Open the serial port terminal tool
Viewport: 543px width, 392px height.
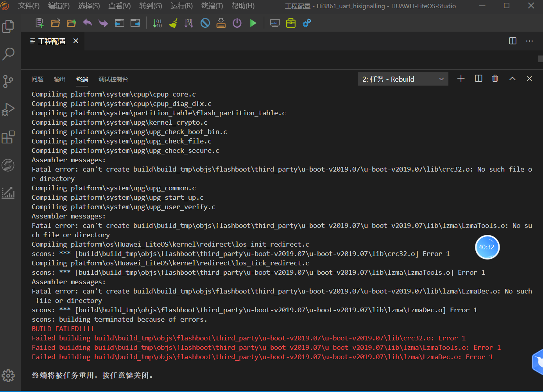[x=274, y=23]
